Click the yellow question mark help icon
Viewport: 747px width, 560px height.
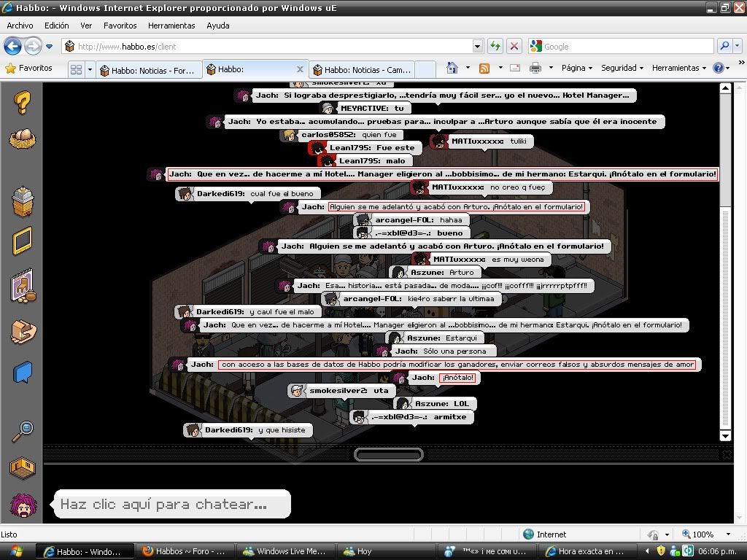coord(22,103)
